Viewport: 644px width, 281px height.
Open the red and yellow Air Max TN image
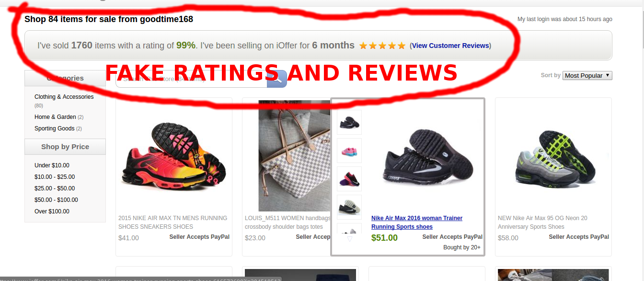173,156
